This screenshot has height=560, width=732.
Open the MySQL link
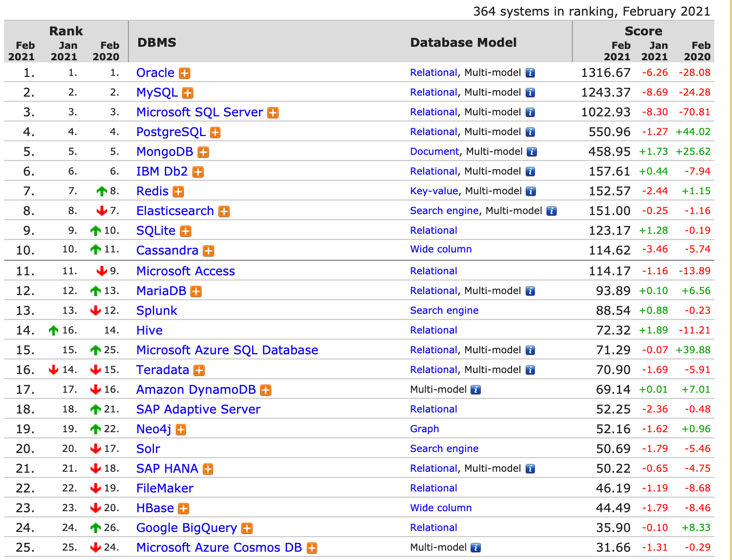pos(157,92)
